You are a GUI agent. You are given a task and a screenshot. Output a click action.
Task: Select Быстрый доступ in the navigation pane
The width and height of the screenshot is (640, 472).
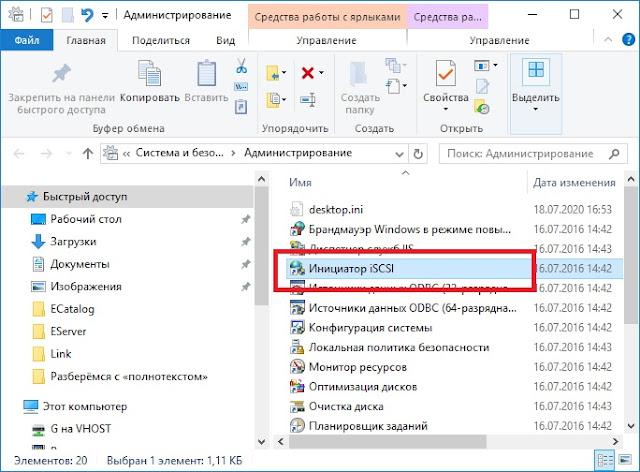[x=128, y=197]
